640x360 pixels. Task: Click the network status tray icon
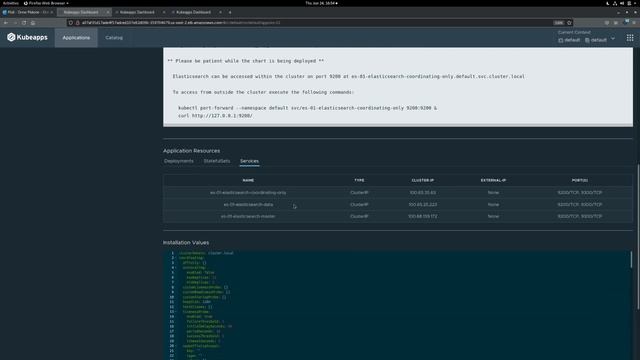[615, 3]
